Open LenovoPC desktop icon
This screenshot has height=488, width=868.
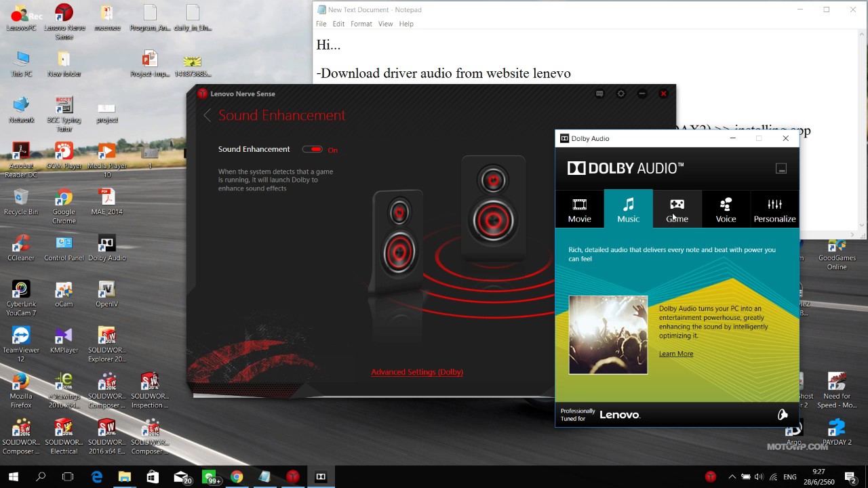pyautogui.click(x=21, y=18)
